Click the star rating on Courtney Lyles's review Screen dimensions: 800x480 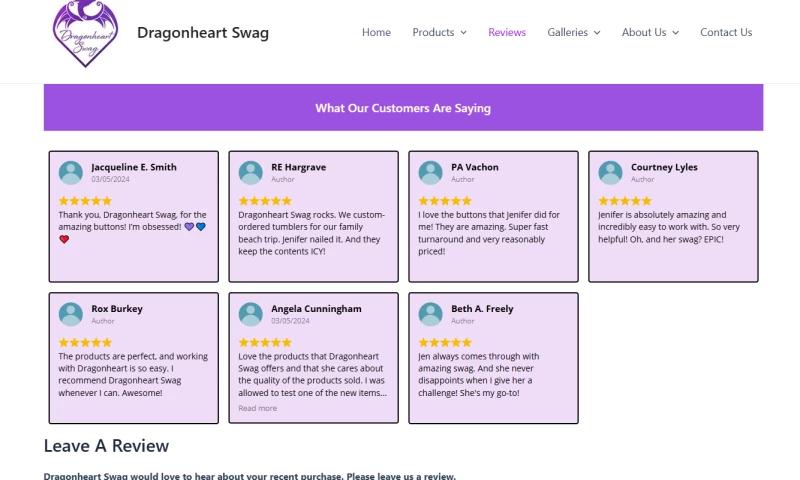(625, 201)
